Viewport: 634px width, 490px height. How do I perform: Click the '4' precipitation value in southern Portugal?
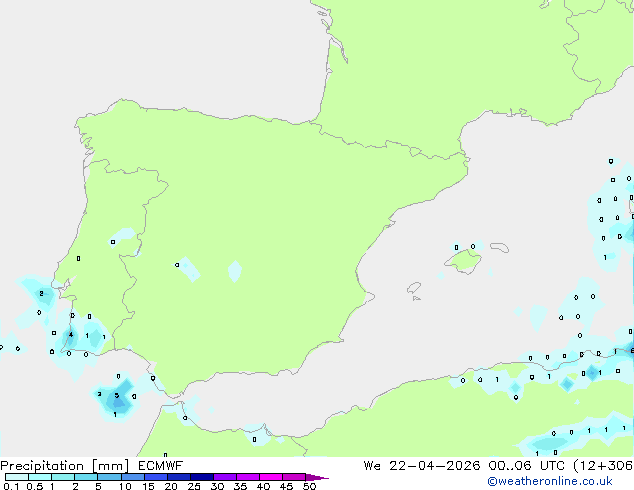[x=71, y=335]
